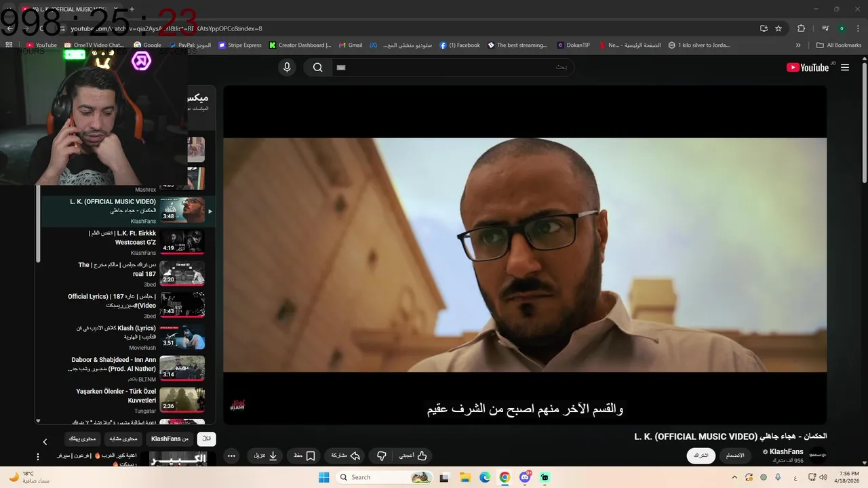Click the magnifier search icon beside the search box
The image size is (868, 488).
pyautogui.click(x=317, y=67)
